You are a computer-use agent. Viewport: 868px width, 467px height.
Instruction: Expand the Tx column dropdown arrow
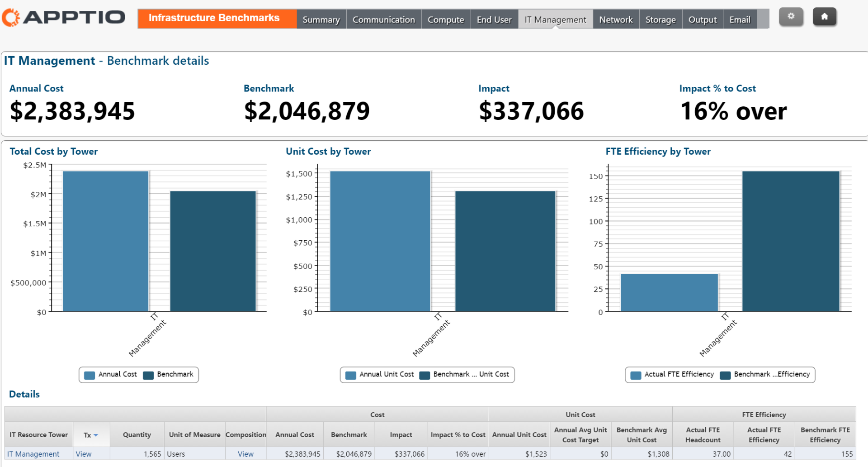click(x=96, y=435)
